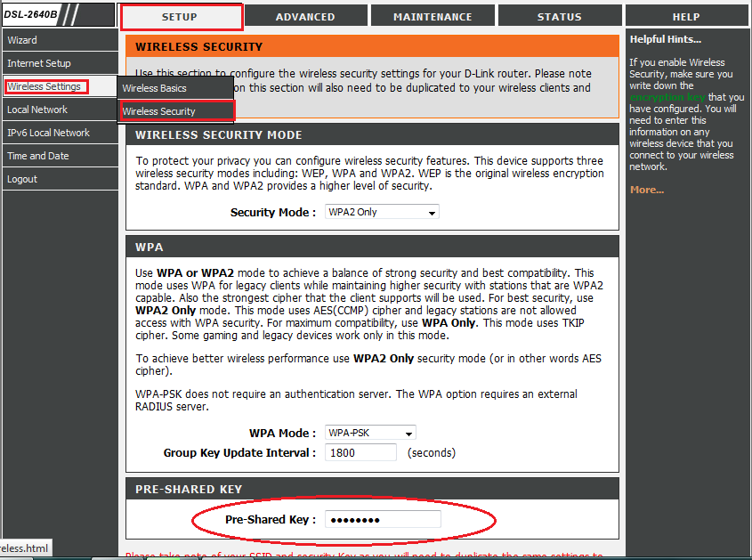Open the HELP tab
Screen dimensions: 752x560
pos(685,17)
